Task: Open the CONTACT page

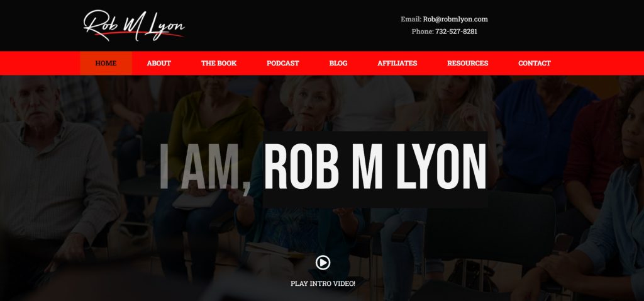Action: [535, 64]
